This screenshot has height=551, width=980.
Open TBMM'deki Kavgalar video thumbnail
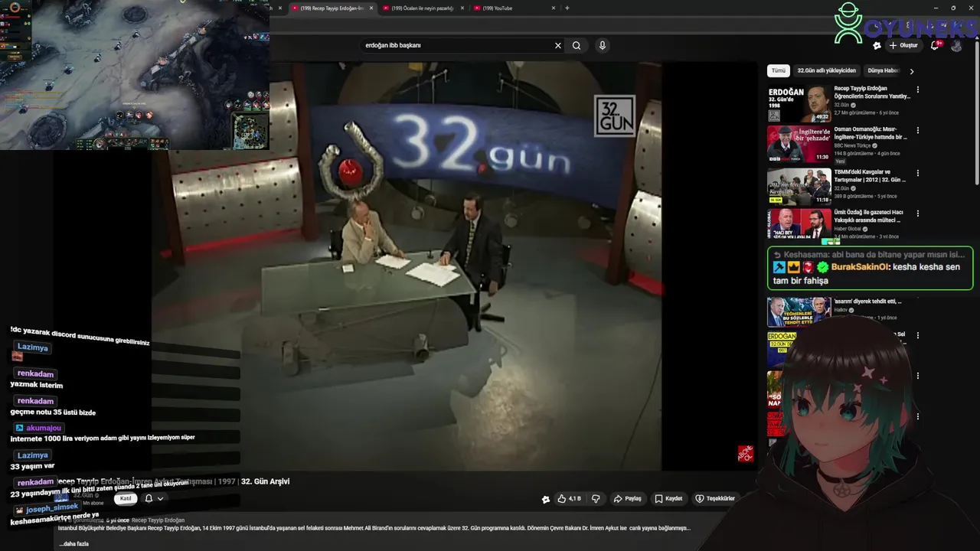pos(799,187)
